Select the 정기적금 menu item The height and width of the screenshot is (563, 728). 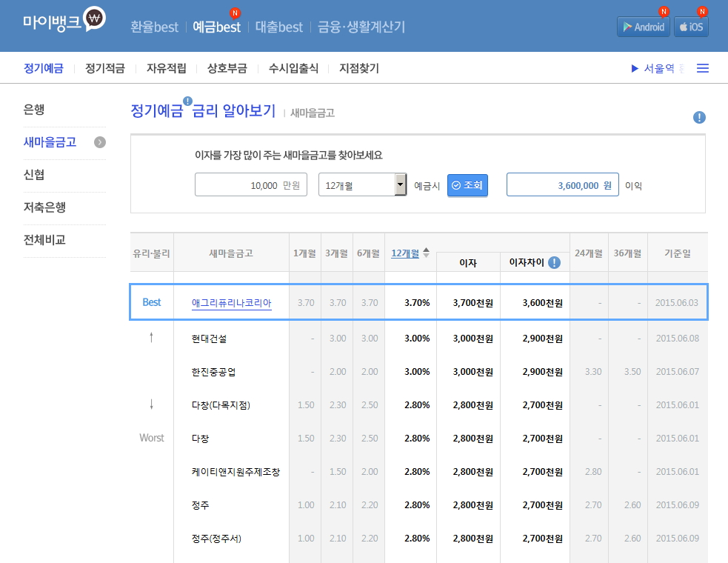(x=104, y=68)
